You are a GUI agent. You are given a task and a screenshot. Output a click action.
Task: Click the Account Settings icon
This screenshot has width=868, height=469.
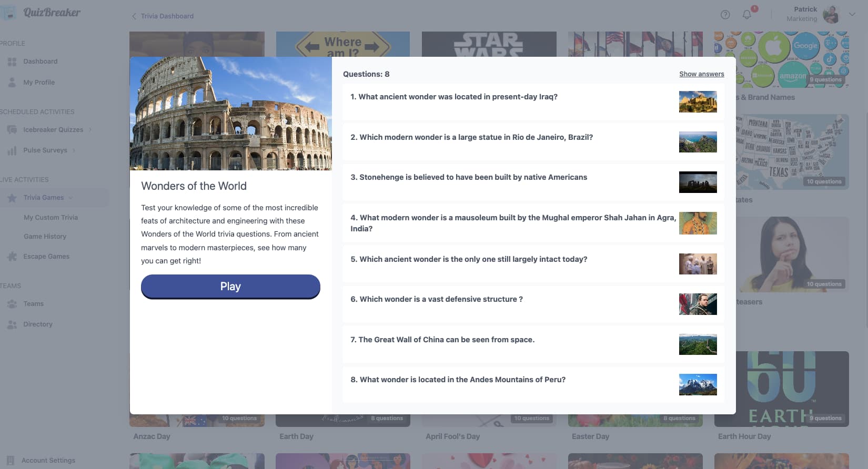coord(11,460)
